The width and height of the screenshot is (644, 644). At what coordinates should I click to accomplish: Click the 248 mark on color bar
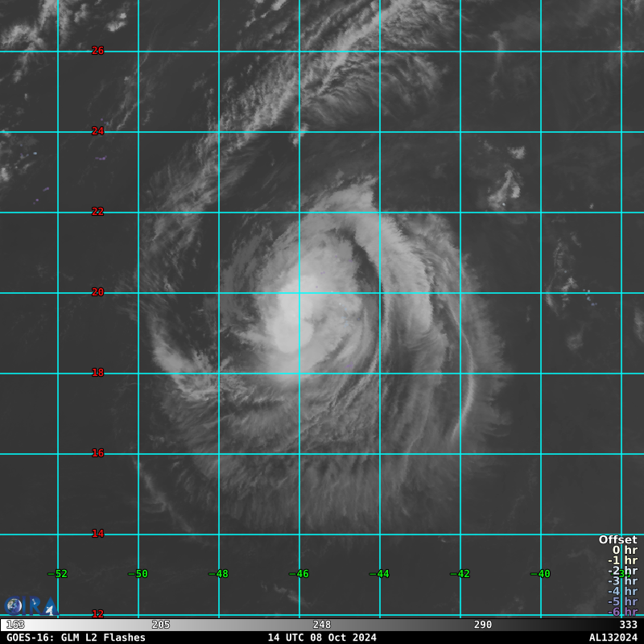pyautogui.click(x=322, y=625)
